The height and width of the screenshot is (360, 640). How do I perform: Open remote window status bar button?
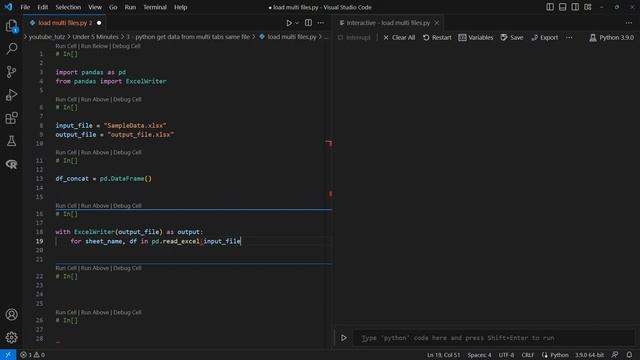8,355
